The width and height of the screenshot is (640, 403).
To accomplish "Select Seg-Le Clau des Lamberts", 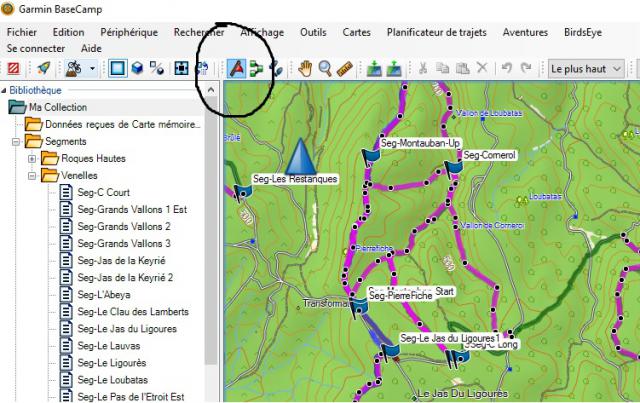I will pyautogui.click(x=133, y=312).
